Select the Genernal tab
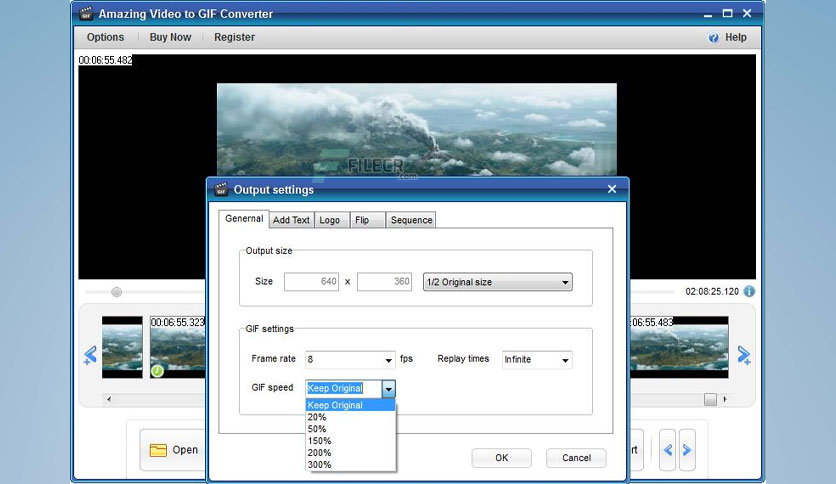 [x=244, y=219]
